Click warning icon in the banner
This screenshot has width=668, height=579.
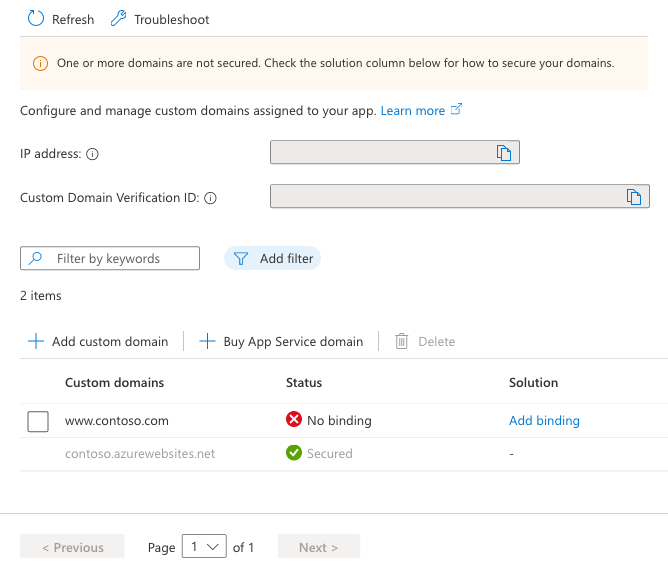coord(40,63)
